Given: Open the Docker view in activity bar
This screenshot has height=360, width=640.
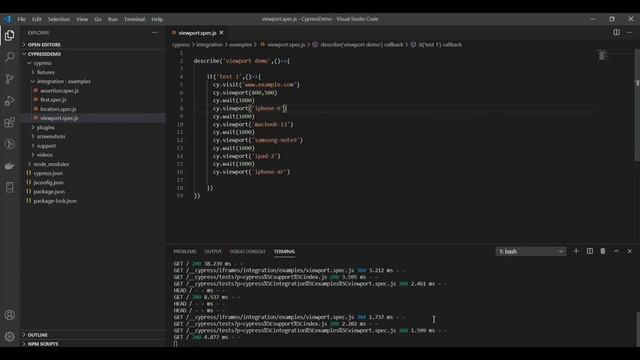Looking at the screenshot, I should [x=9, y=166].
